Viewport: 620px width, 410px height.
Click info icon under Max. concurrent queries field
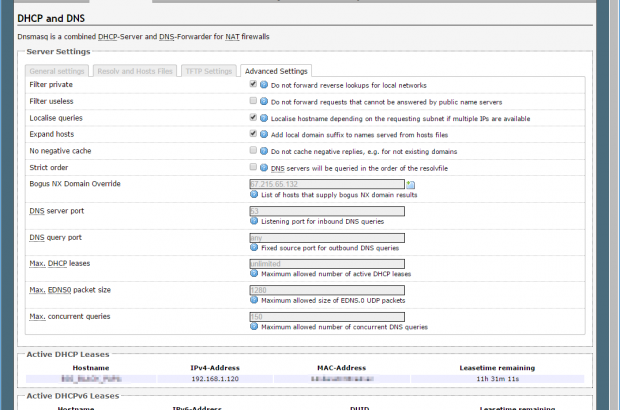tap(253, 327)
